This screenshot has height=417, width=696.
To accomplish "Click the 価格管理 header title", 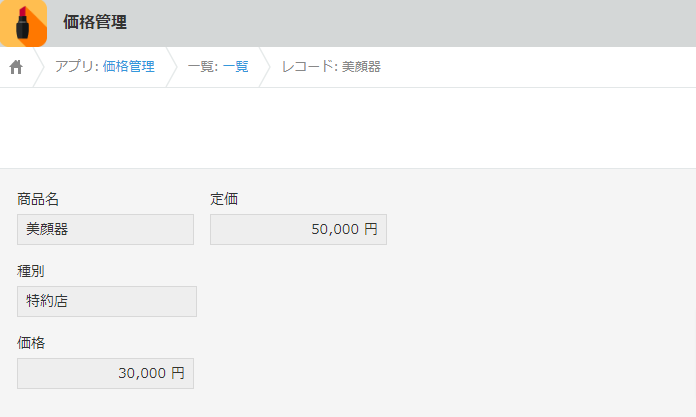I will coord(95,22).
